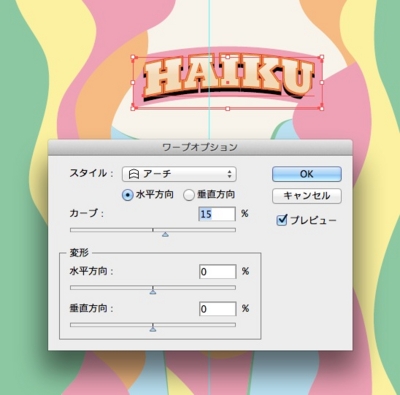The width and height of the screenshot is (400, 395).
Task: Click the キャンセル button
Action: 307,196
